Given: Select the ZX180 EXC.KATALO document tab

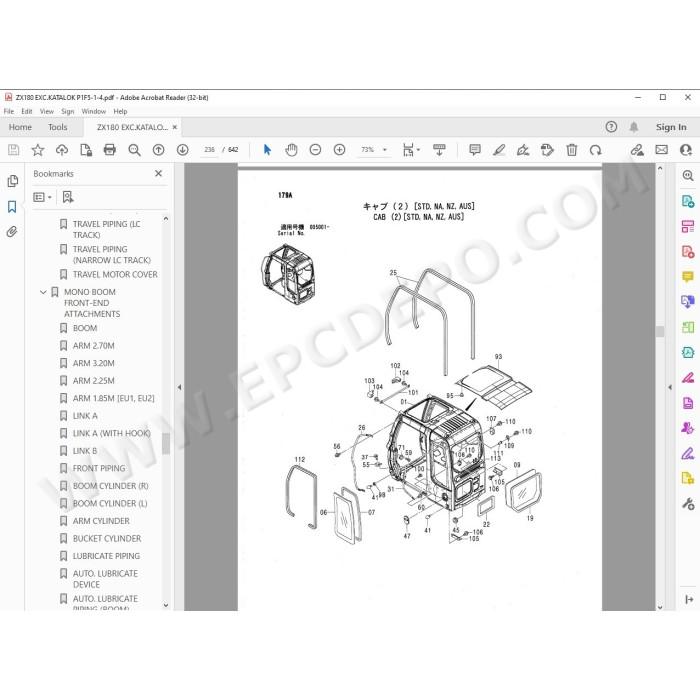Looking at the screenshot, I should coord(132,127).
